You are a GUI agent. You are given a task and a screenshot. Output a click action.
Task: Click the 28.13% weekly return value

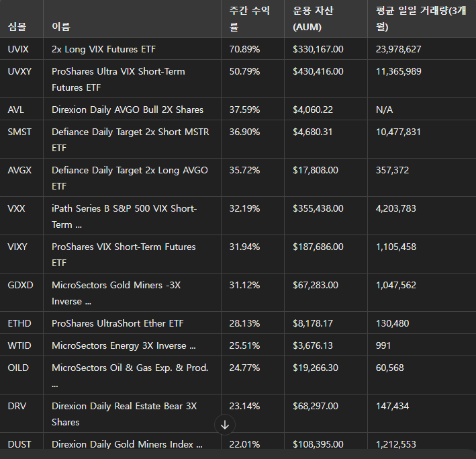tap(244, 323)
